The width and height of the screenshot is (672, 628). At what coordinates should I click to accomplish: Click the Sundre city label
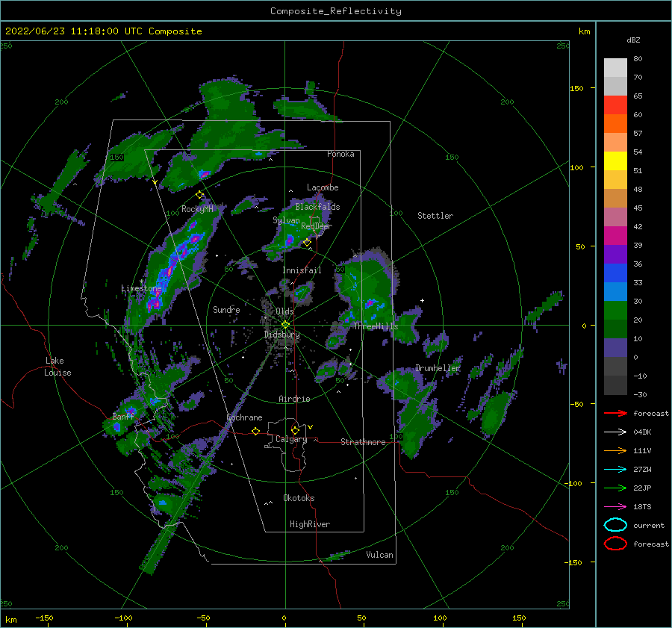[226, 309]
